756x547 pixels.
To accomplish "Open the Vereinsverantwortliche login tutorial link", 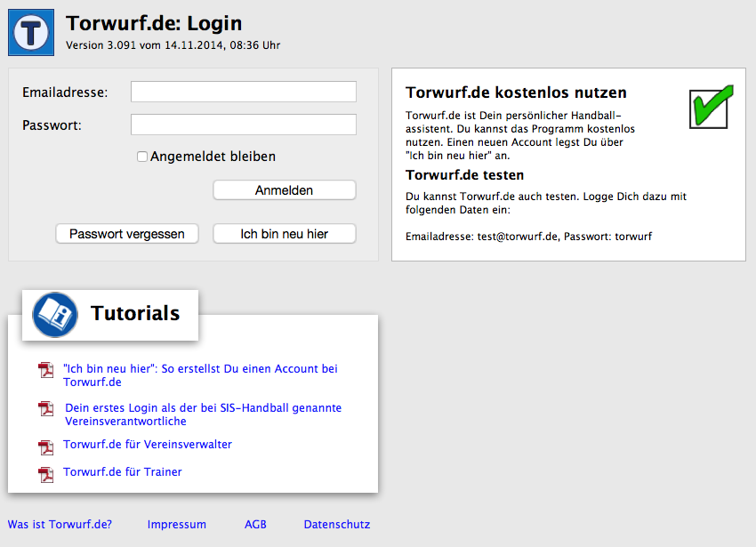I will 202,414.
